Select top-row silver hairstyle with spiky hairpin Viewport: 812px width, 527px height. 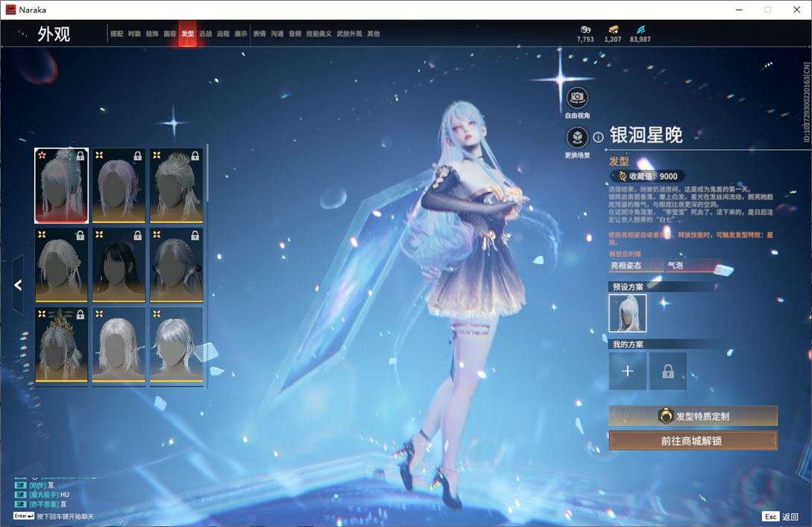176,186
